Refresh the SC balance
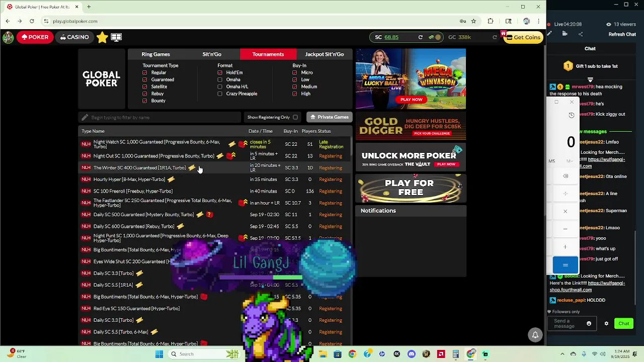644x362 pixels. (x=421, y=37)
